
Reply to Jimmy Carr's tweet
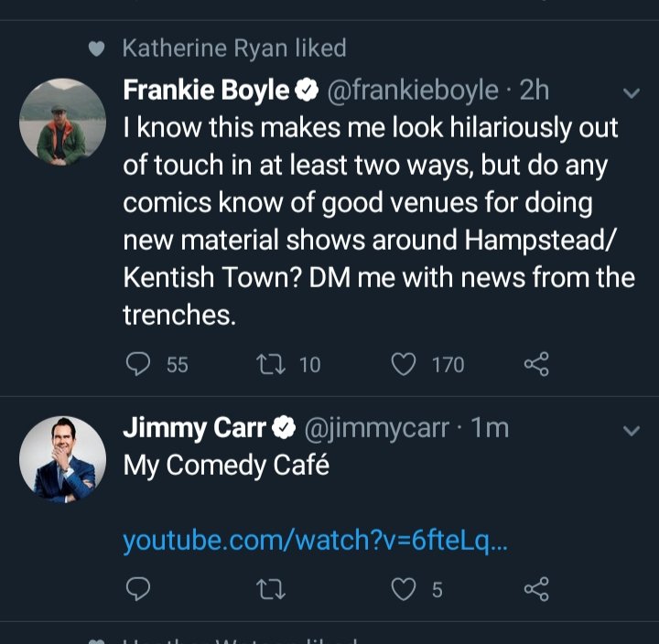click(138, 589)
